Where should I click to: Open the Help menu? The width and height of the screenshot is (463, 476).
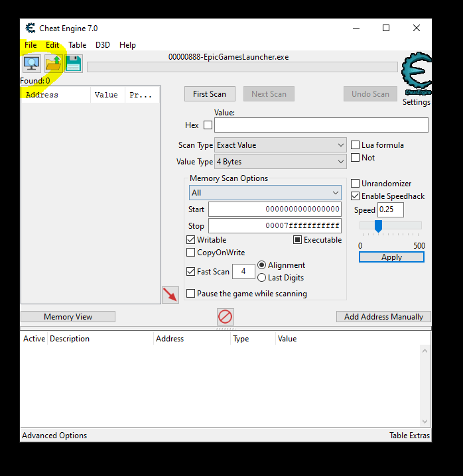[127, 45]
